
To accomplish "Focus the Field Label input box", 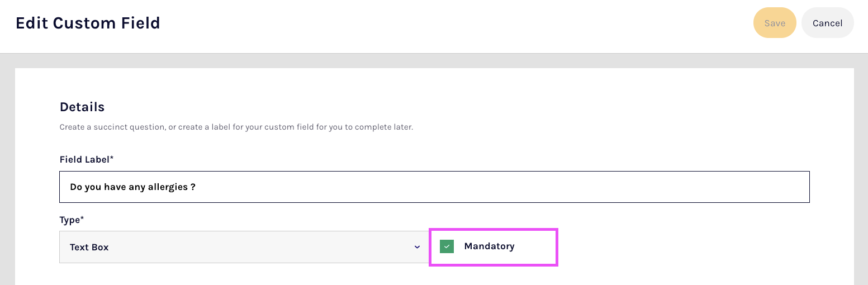I will (x=434, y=187).
